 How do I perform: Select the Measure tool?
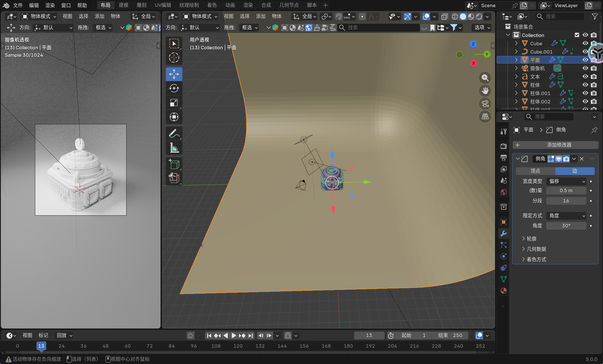174,148
